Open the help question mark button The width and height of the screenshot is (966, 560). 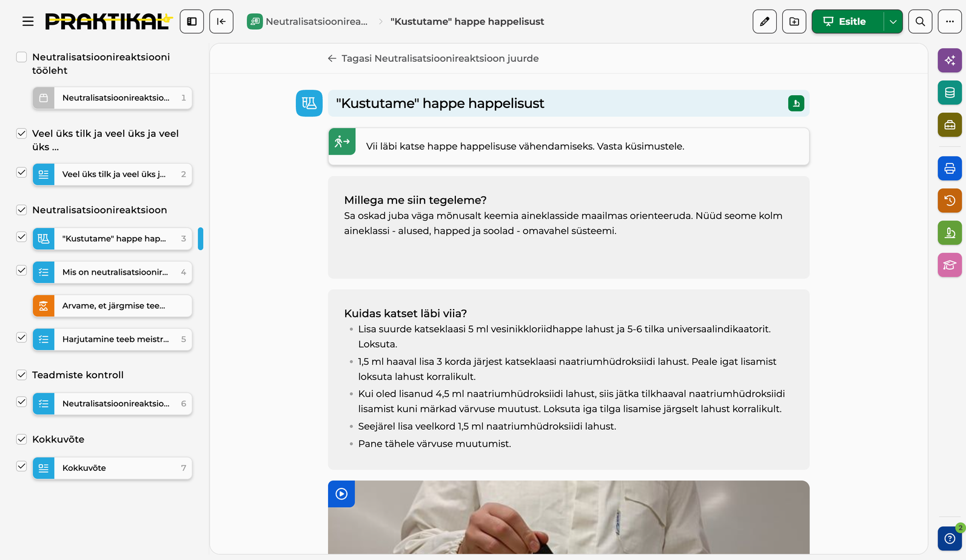(950, 538)
